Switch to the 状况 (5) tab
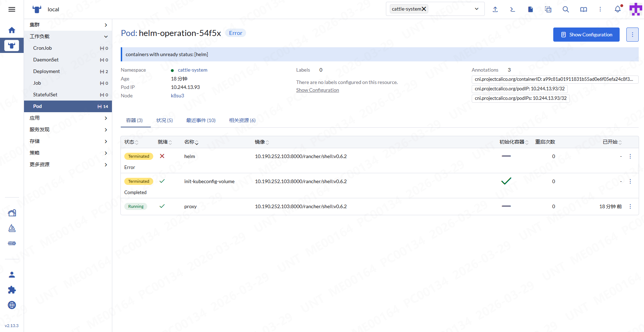644x332 pixels. click(165, 121)
